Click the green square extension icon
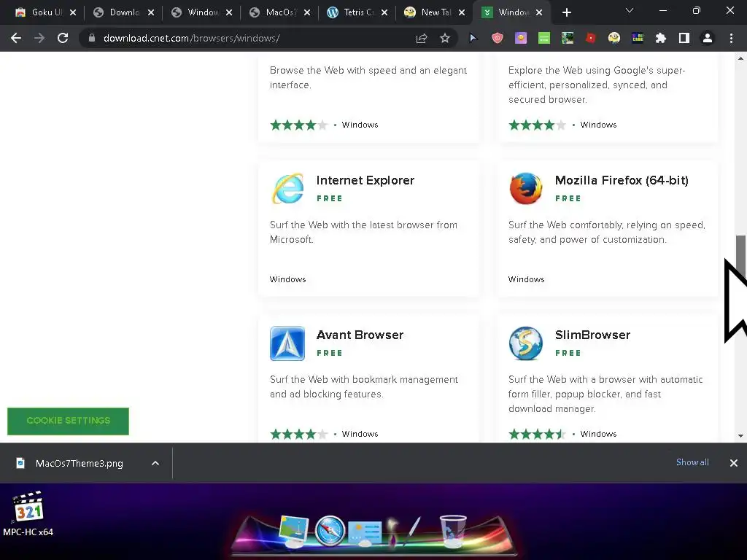747x560 pixels. (x=544, y=38)
